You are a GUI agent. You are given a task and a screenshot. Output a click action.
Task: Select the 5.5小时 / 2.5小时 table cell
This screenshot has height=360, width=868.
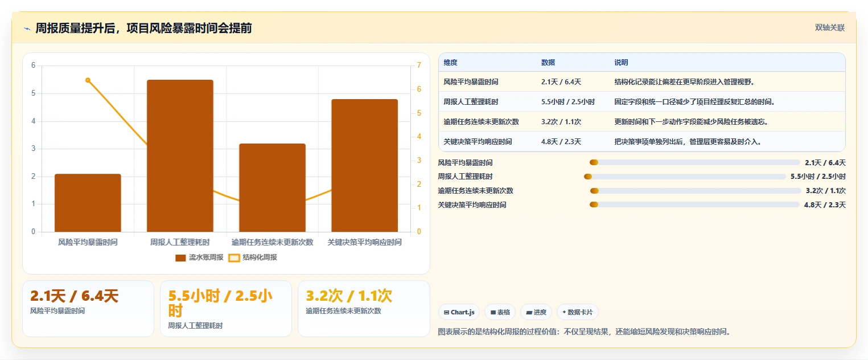point(573,102)
